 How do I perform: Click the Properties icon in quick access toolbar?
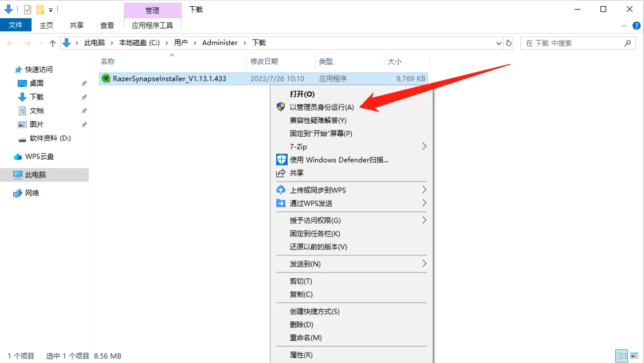pos(28,9)
